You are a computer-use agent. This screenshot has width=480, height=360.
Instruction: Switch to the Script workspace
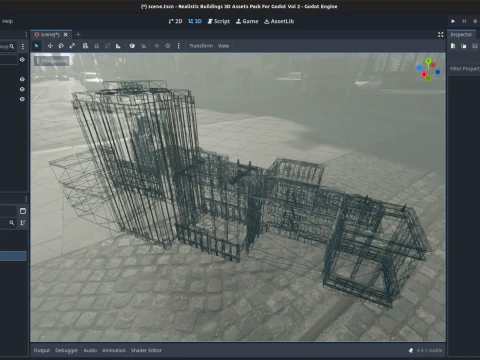(219, 21)
